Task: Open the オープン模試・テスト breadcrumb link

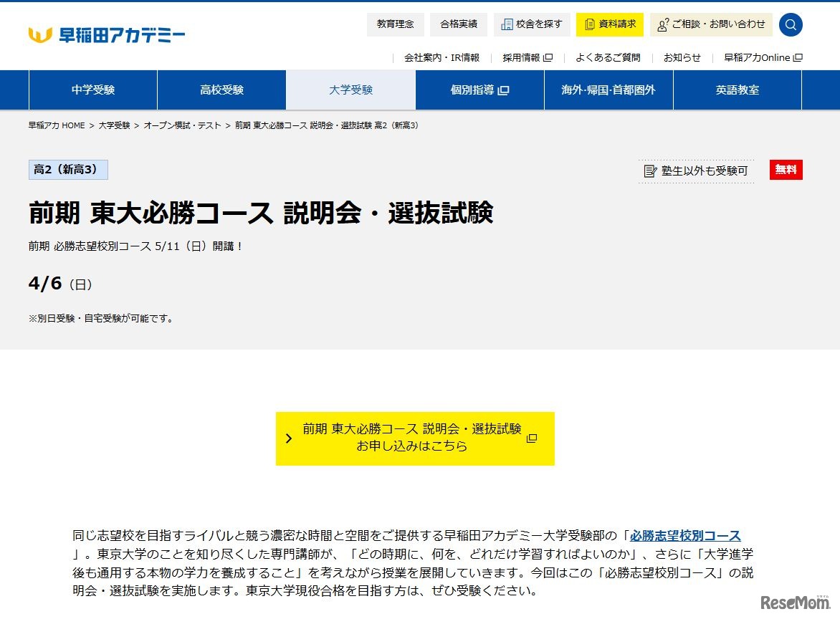Action: (182, 124)
